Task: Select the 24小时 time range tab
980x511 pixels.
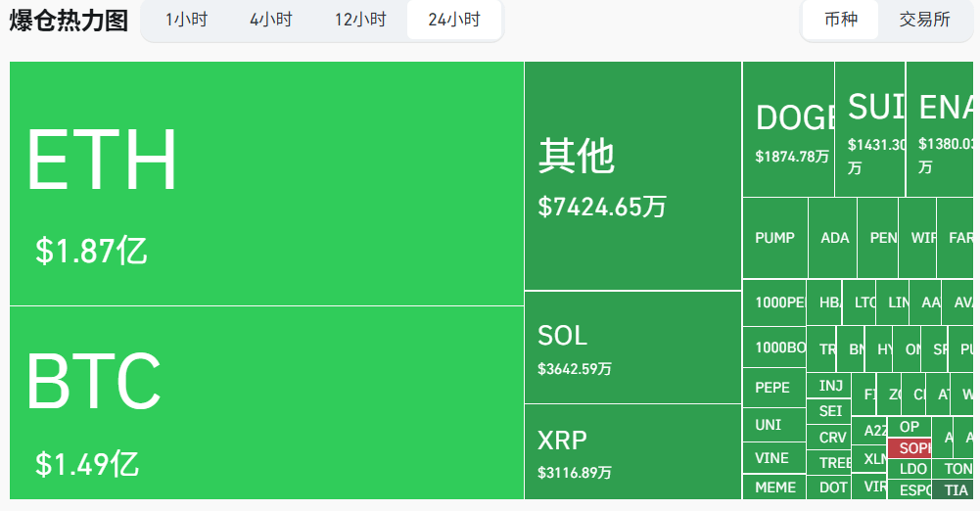Action: (x=454, y=20)
